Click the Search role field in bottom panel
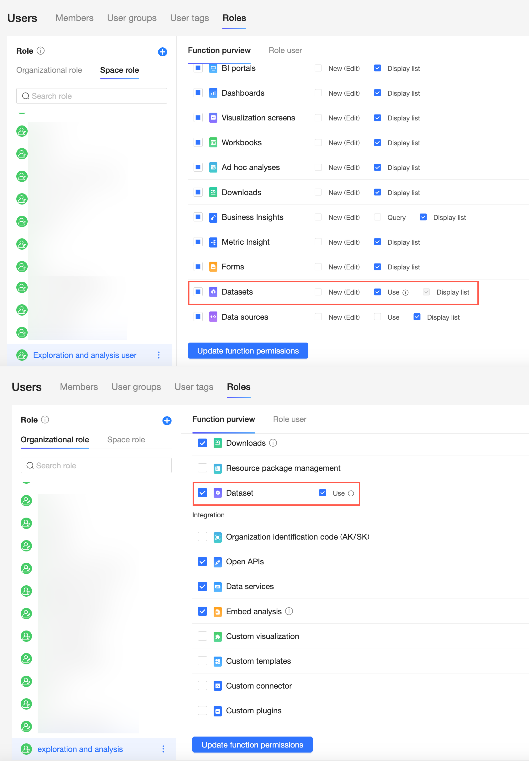Viewport: 532px width, 761px height. pyautogui.click(x=96, y=465)
